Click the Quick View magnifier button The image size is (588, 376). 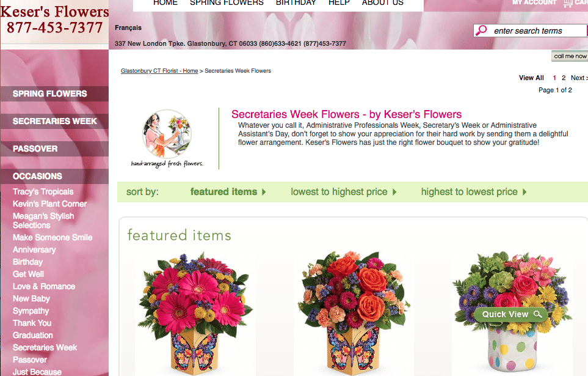pos(512,314)
